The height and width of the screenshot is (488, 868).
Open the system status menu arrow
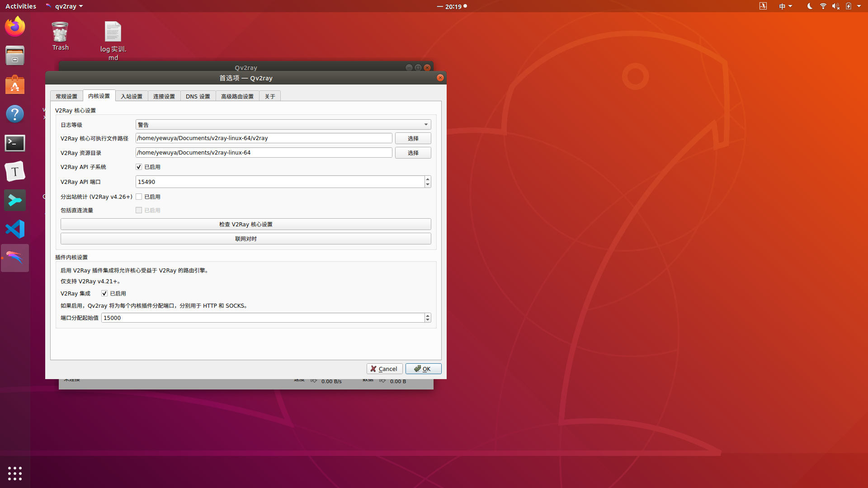859,6
